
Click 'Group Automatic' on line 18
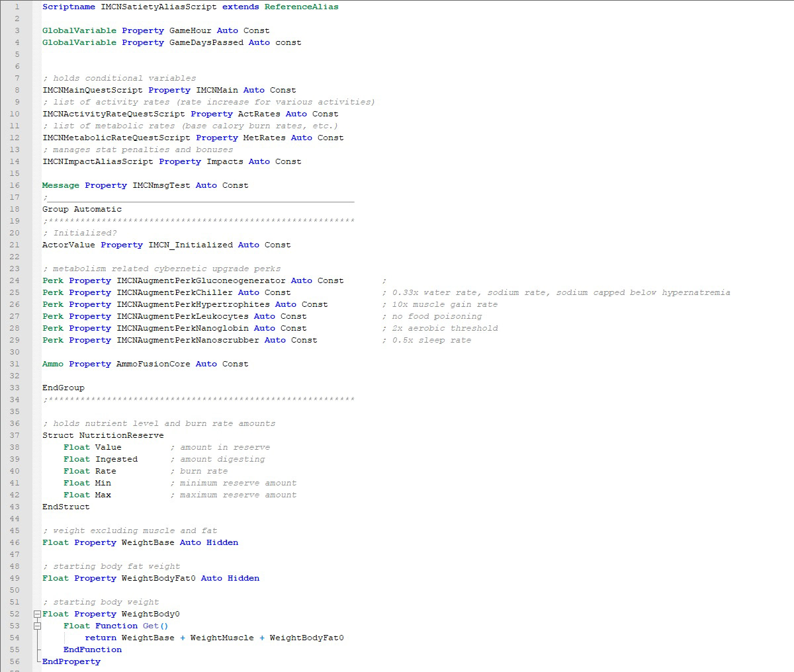click(82, 209)
